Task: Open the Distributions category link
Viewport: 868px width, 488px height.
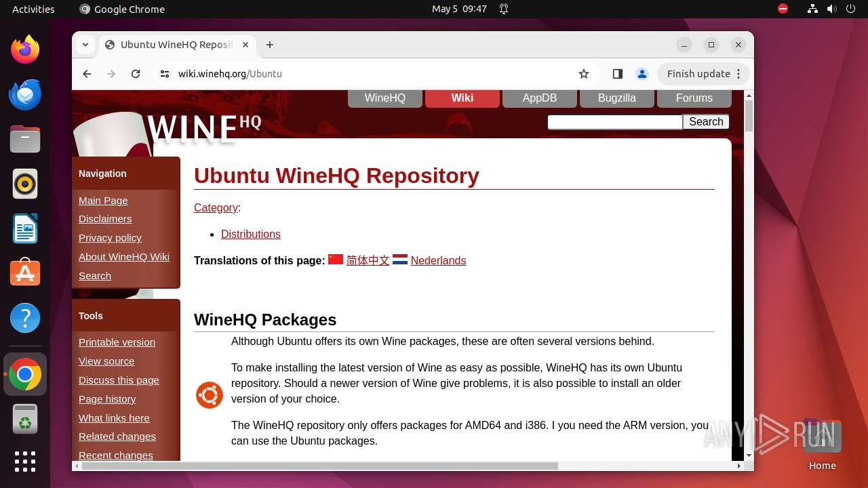Action: click(251, 235)
